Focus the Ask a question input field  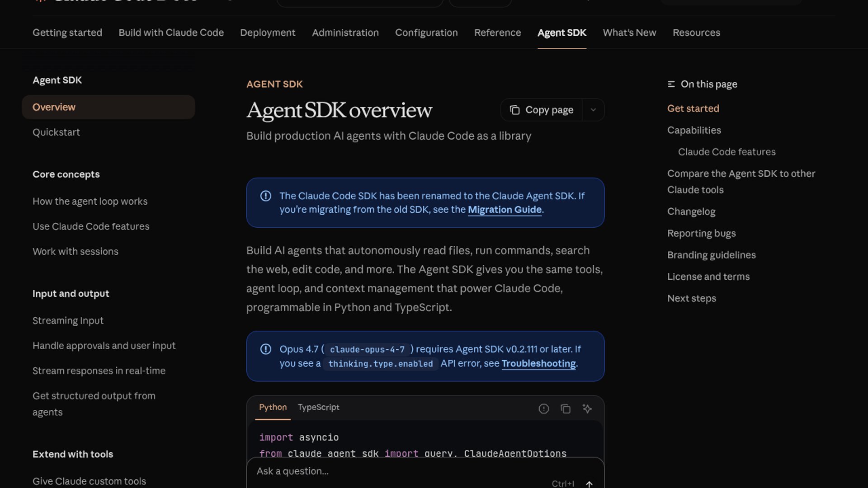[x=398, y=471]
